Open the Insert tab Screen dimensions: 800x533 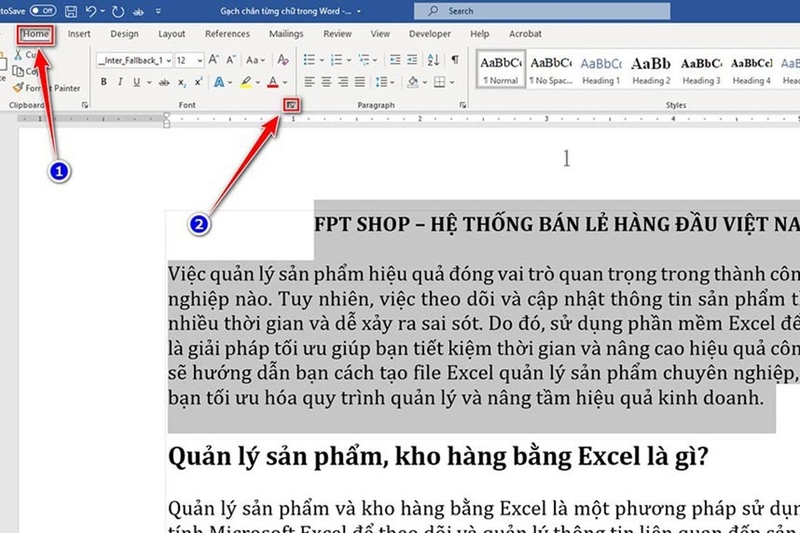(79, 34)
